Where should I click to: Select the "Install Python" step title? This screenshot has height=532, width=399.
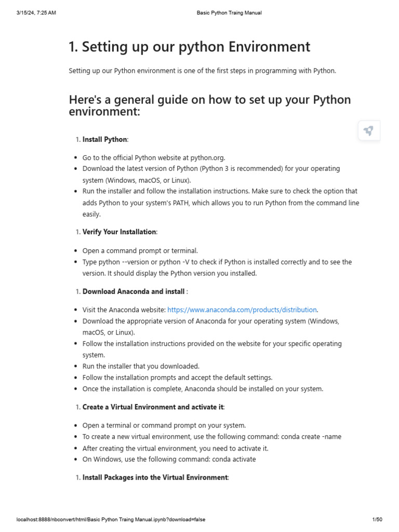tap(104, 139)
